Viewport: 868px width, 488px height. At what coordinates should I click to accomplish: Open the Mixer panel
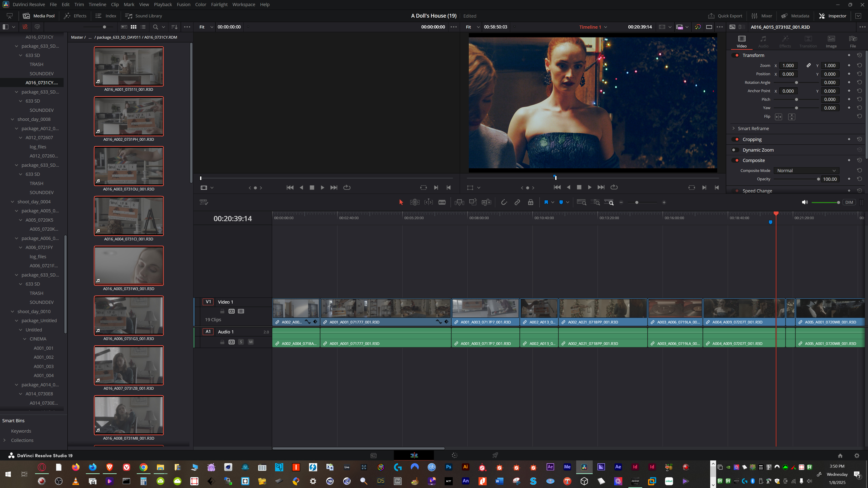click(762, 16)
